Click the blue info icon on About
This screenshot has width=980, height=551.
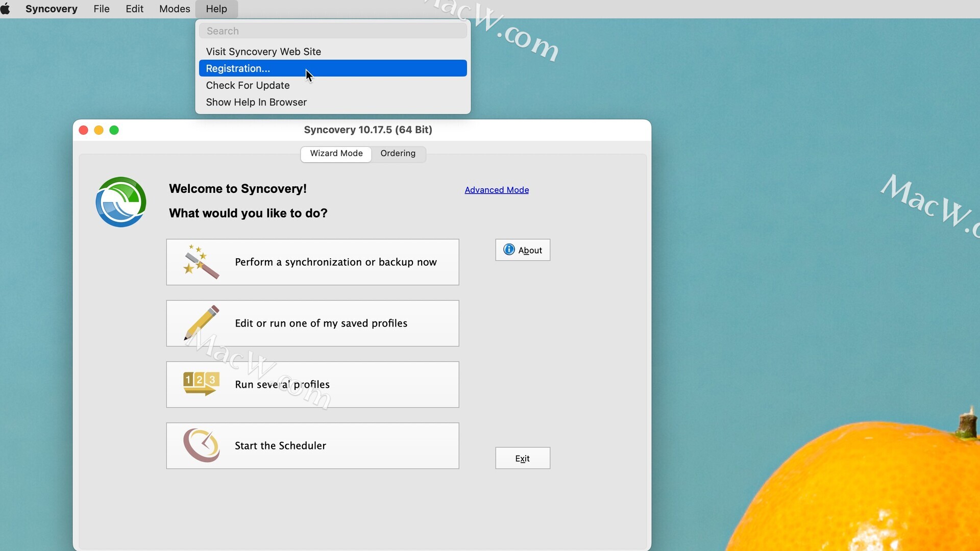coord(509,249)
